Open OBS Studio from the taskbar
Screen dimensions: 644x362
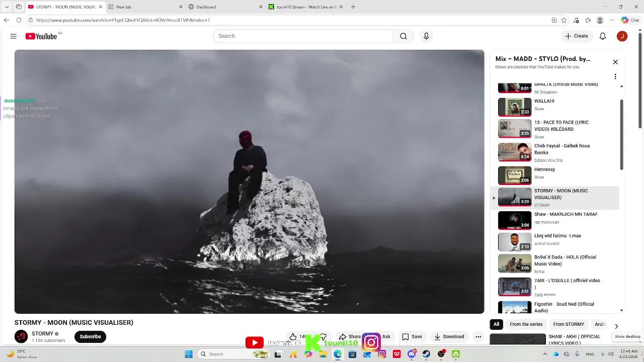441,354
